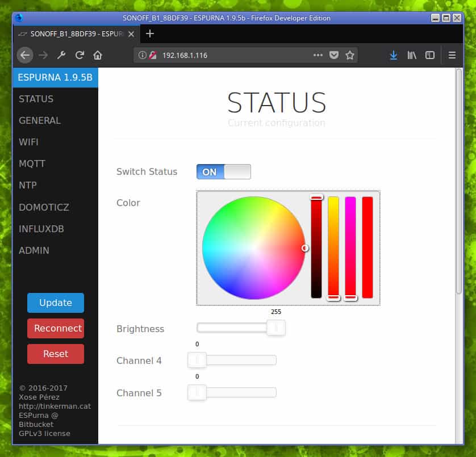This screenshot has width=476, height=457.
Task: Go to the home page icon
Action: (98, 55)
